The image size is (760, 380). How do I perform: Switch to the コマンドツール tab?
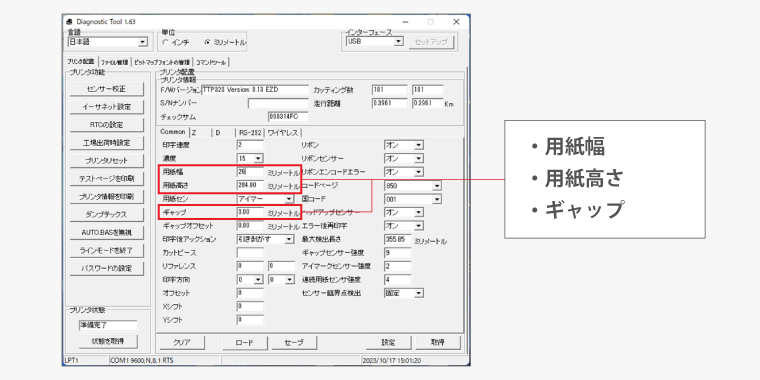(211, 62)
